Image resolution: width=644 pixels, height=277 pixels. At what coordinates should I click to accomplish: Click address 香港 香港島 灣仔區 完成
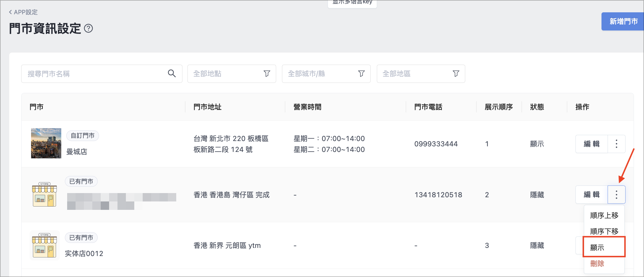click(x=231, y=195)
